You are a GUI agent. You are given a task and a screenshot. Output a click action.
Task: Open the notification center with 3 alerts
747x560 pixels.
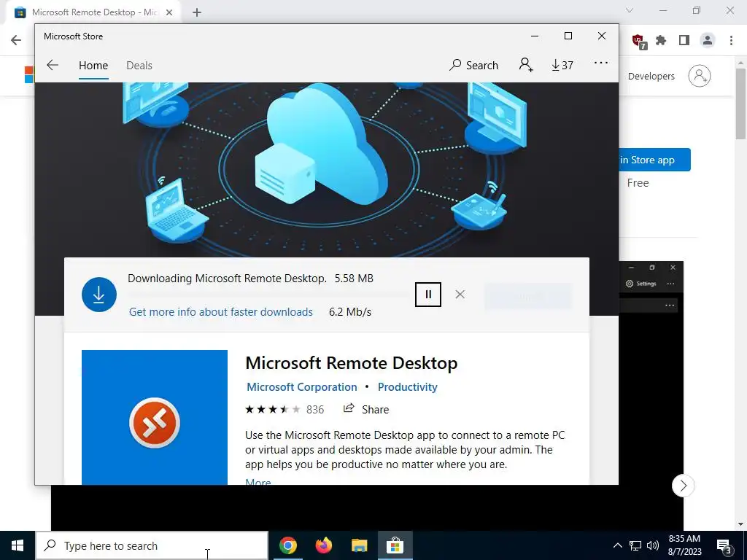pos(724,545)
